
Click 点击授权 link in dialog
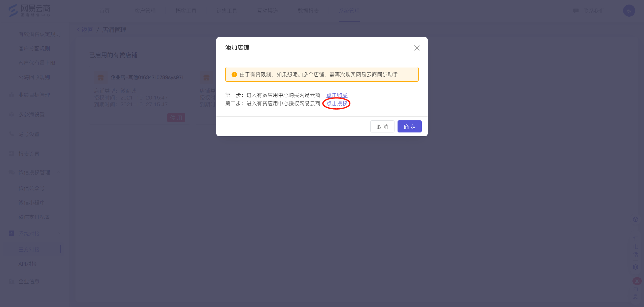pyautogui.click(x=336, y=104)
